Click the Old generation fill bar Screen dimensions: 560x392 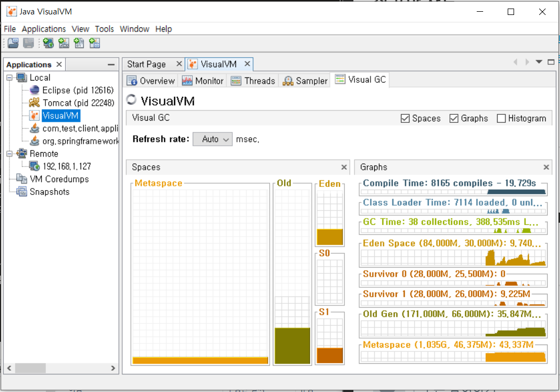(x=293, y=346)
